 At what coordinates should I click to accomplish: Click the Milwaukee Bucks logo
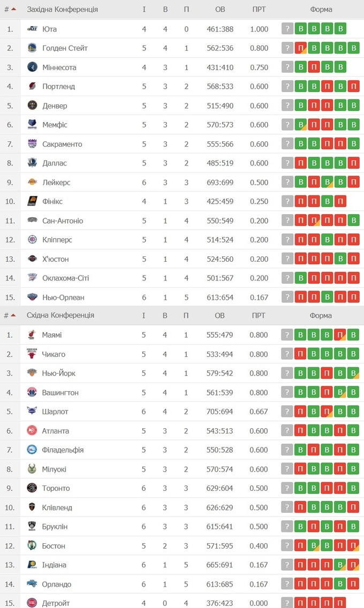point(32,469)
